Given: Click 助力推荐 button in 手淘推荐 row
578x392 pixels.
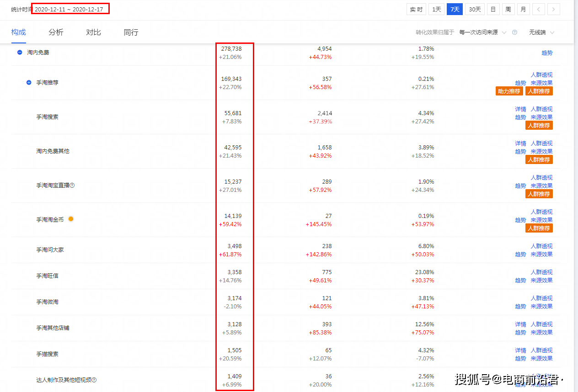Looking at the screenshot, I should pyautogui.click(x=509, y=91).
